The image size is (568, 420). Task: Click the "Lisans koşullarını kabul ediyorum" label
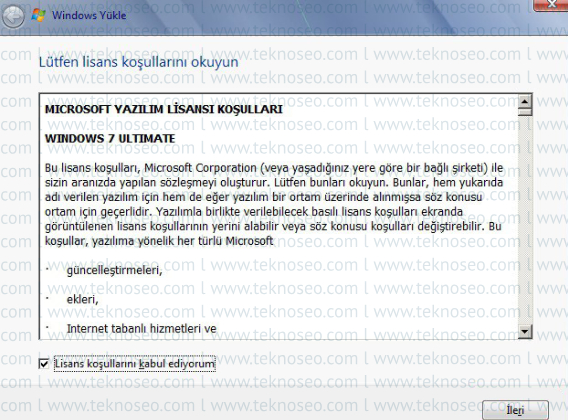click(135, 363)
